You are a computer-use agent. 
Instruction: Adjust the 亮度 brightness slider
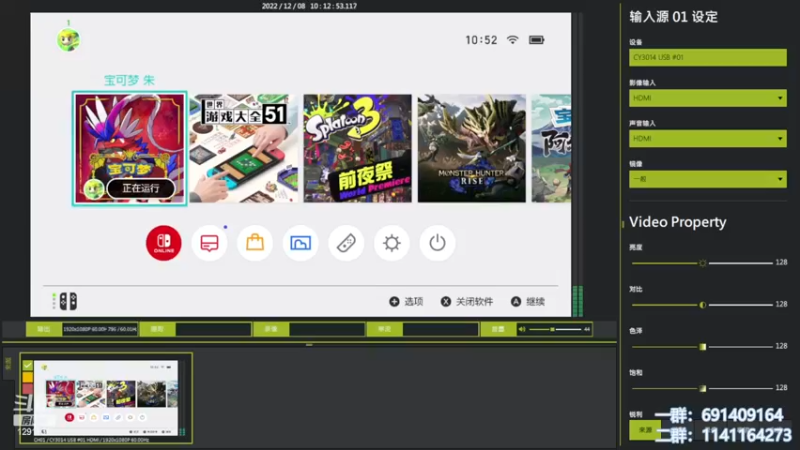702,263
